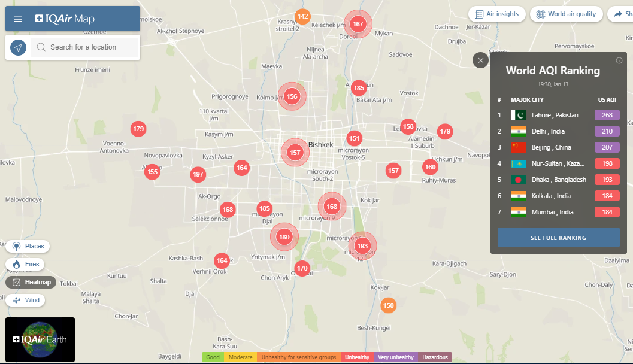633x364 pixels.
Task: Click the locate-me arrow icon
Action: [x=19, y=47]
